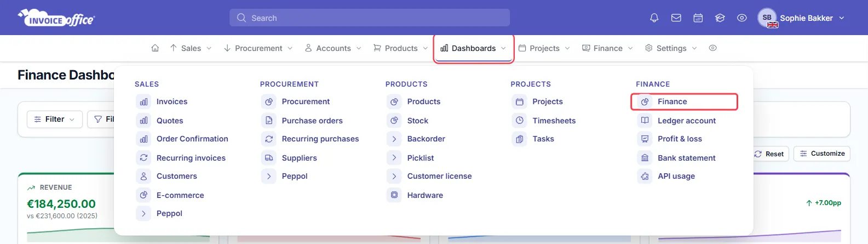
Task: Open Projects dashboard under Projects column
Action: 548,102
